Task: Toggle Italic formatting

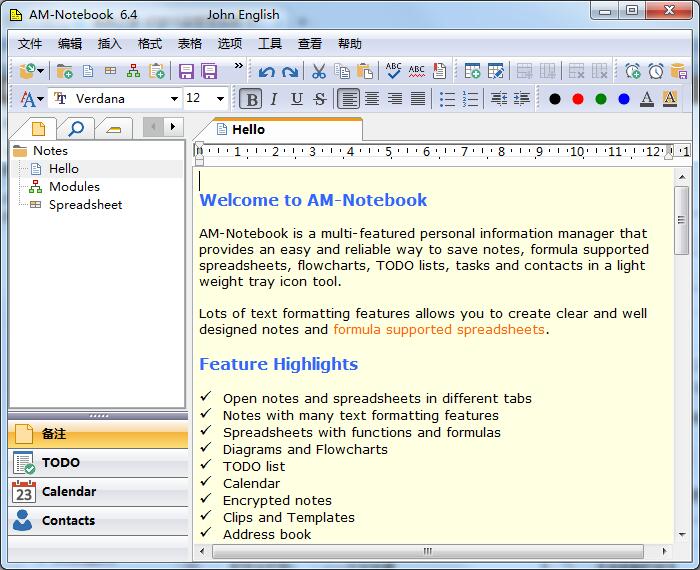Action: (x=274, y=99)
